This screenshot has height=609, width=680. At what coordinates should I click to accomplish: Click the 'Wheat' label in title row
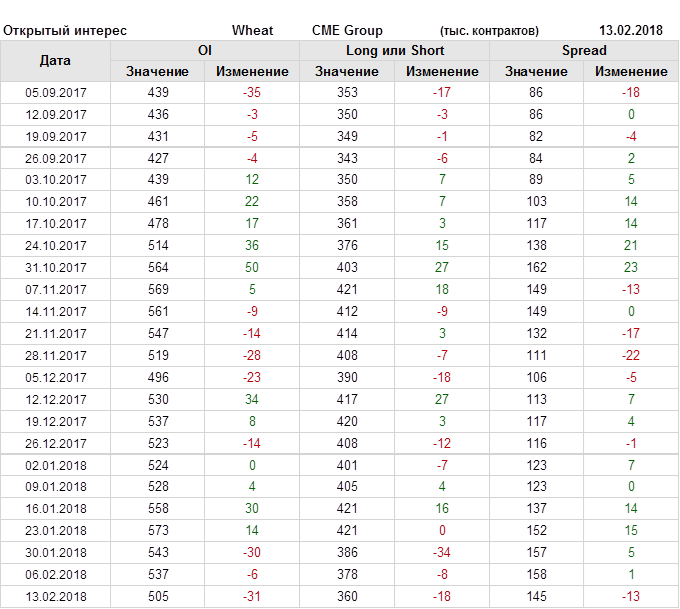(252, 31)
